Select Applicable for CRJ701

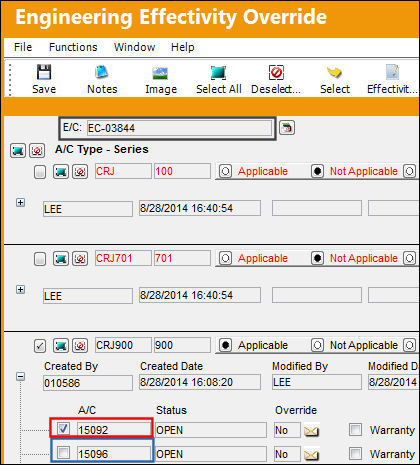[x=225, y=258]
